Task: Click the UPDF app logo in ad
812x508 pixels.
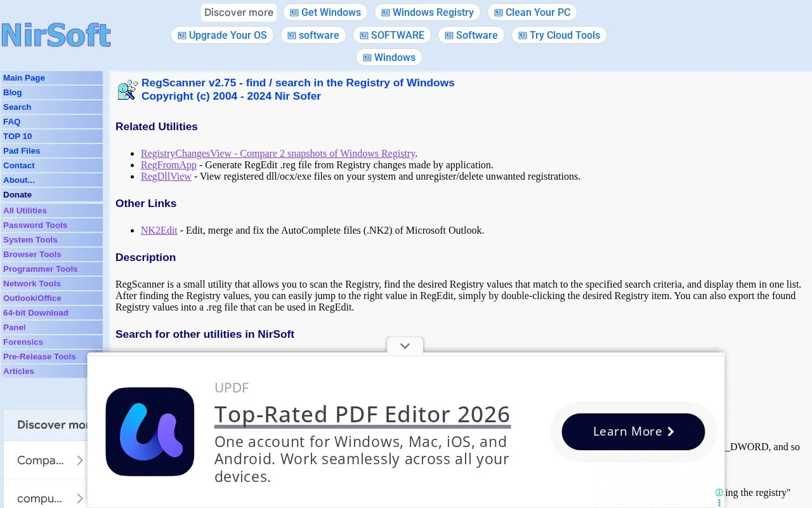Action: coord(150,432)
